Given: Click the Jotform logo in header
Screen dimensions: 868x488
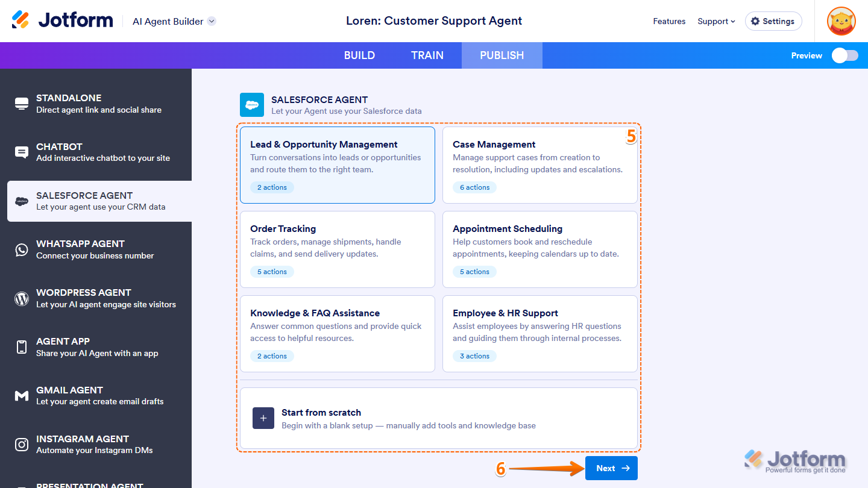Looking at the screenshot, I should point(62,20).
